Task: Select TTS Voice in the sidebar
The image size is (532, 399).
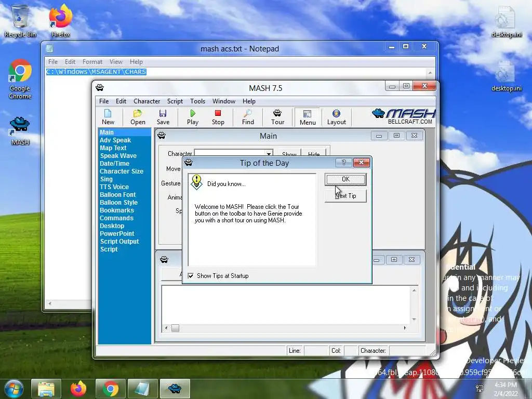Action: click(x=114, y=187)
